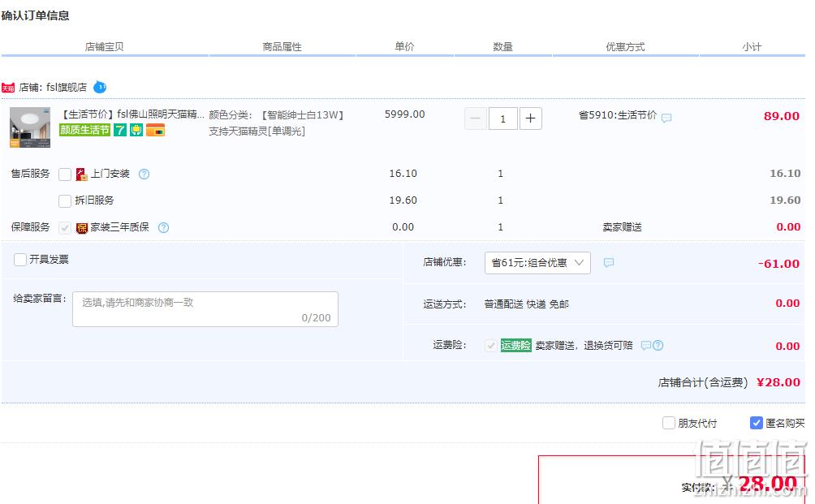
Task: Open the product thumbnail of the ceiling lamp
Action: coord(30,127)
